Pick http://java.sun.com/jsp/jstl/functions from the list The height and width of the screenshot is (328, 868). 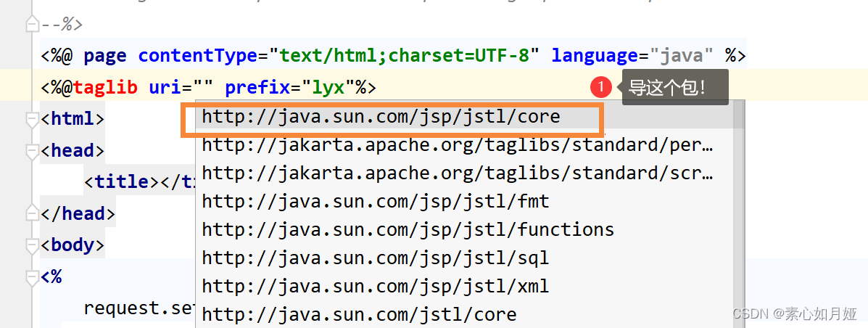pos(464,230)
